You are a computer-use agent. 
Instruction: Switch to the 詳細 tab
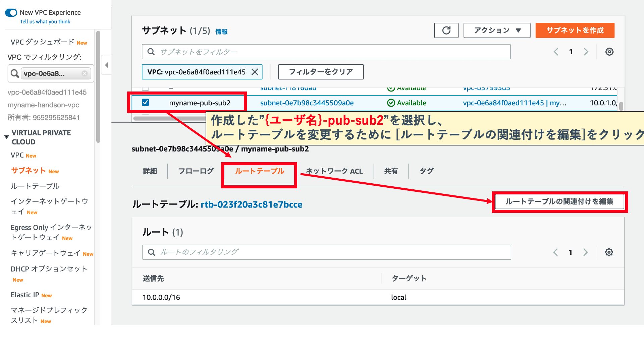pyautogui.click(x=150, y=171)
